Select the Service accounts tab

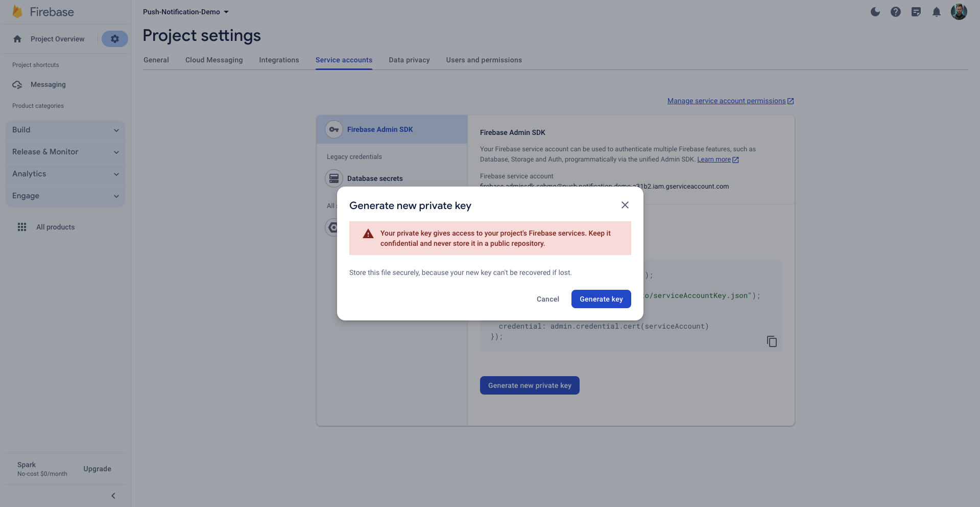(x=344, y=60)
